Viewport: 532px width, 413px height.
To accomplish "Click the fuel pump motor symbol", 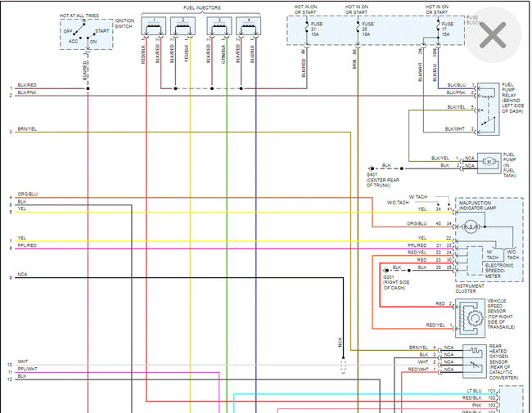I will (x=489, y=162).
